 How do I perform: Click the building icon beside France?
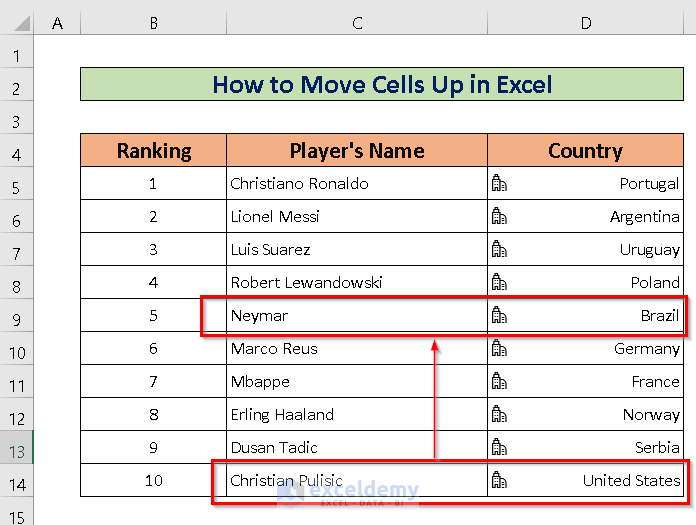tap(499, 381)
